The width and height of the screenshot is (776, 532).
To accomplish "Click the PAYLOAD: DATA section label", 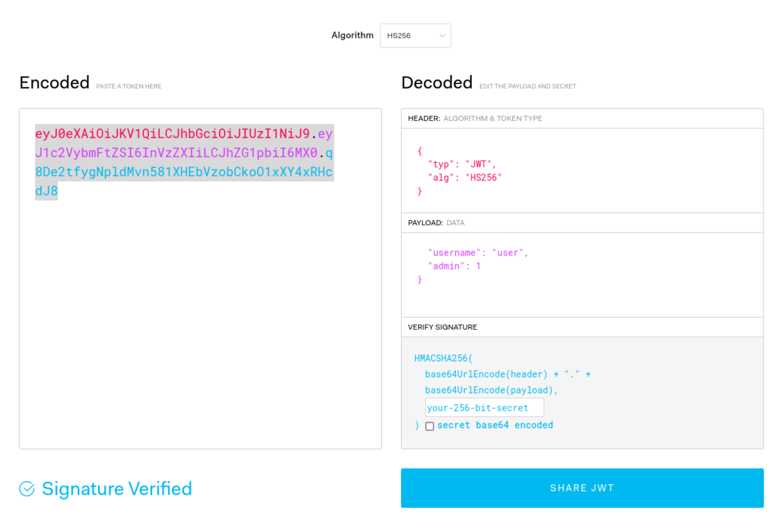I will 436,223.
